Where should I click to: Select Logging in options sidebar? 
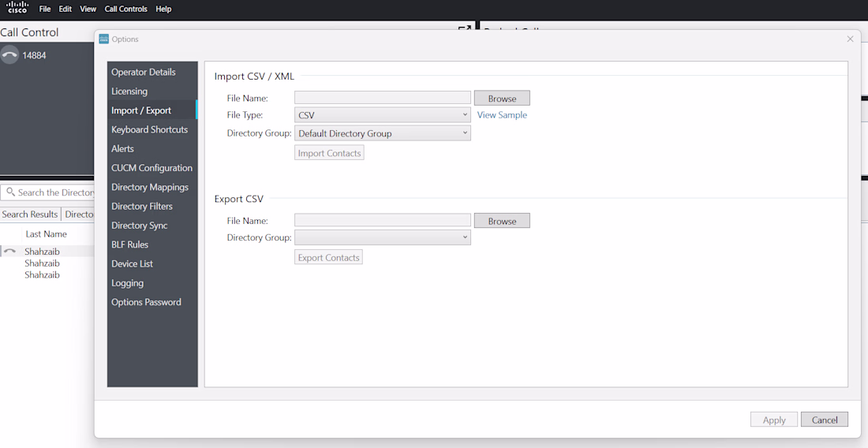[152, 283]
